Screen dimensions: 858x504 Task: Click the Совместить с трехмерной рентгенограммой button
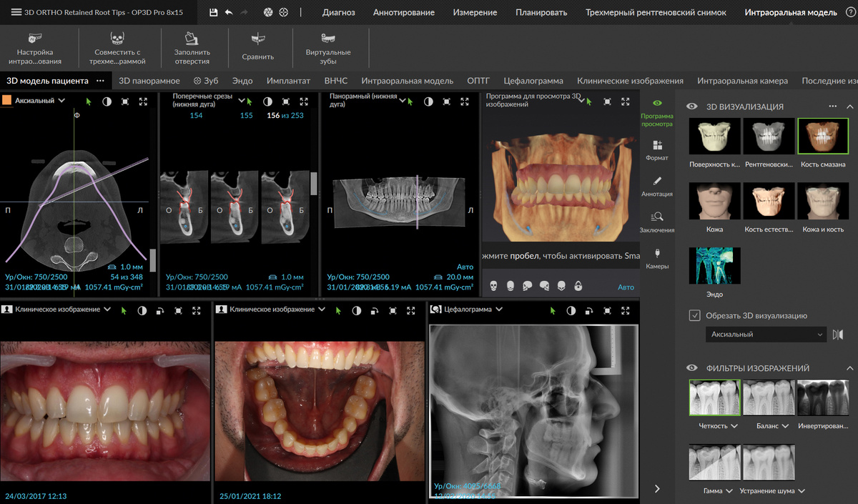[x=117, y=48]
